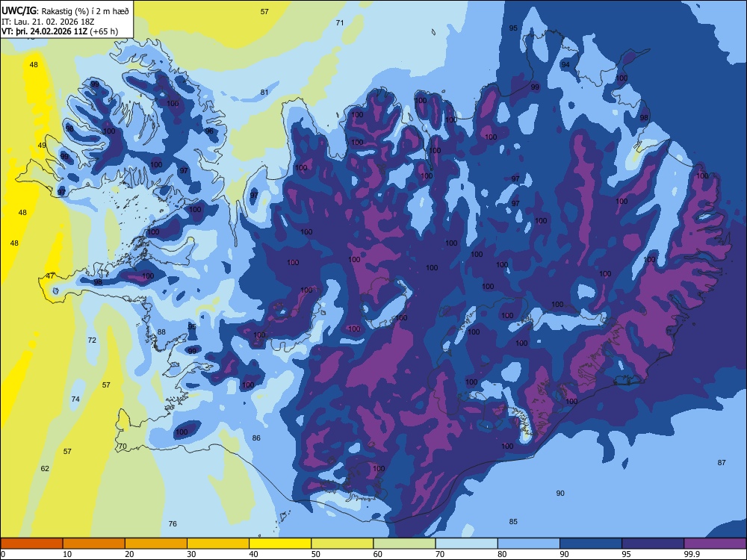The image size is (747, 560).
Task: Click the map value '81' off the north coast
Action: tap(264, 93)
